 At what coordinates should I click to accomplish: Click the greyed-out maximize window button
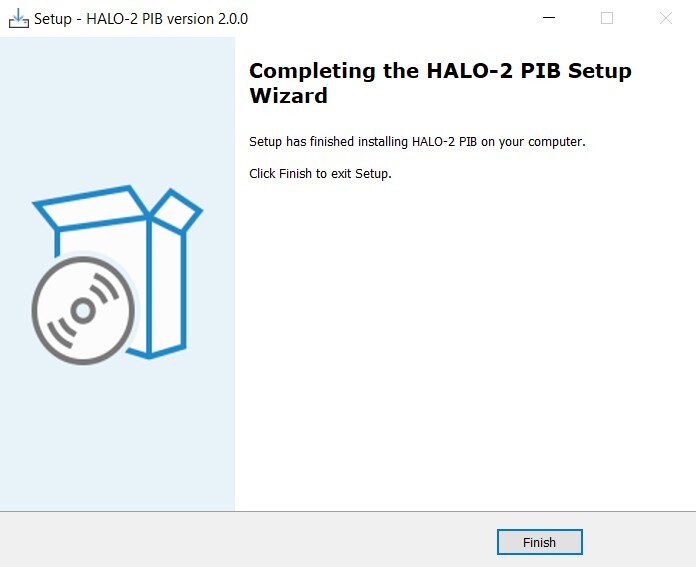pyautogui.click(x=607, y=18)
